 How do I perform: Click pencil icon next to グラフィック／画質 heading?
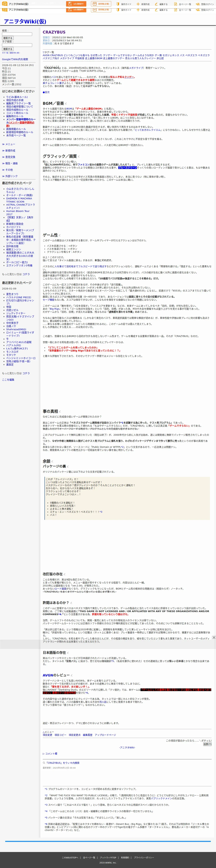click(79, 156)
